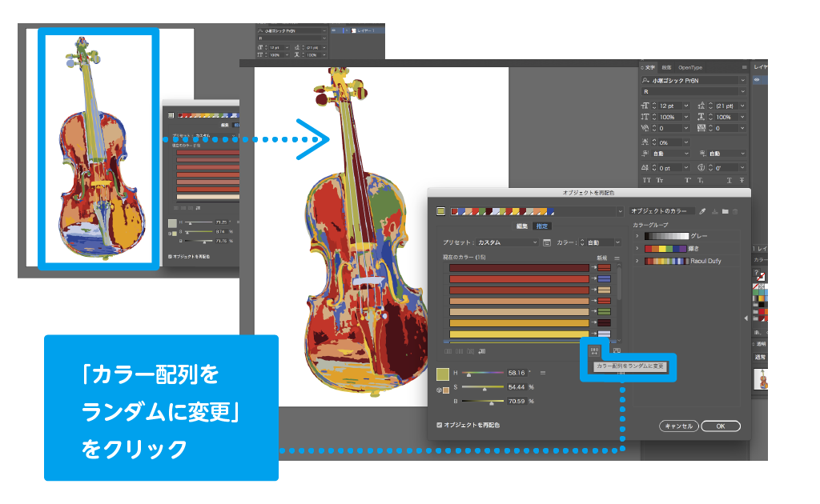
Task: Apply Strikethrough in Character panel
Action: point(742,180)
